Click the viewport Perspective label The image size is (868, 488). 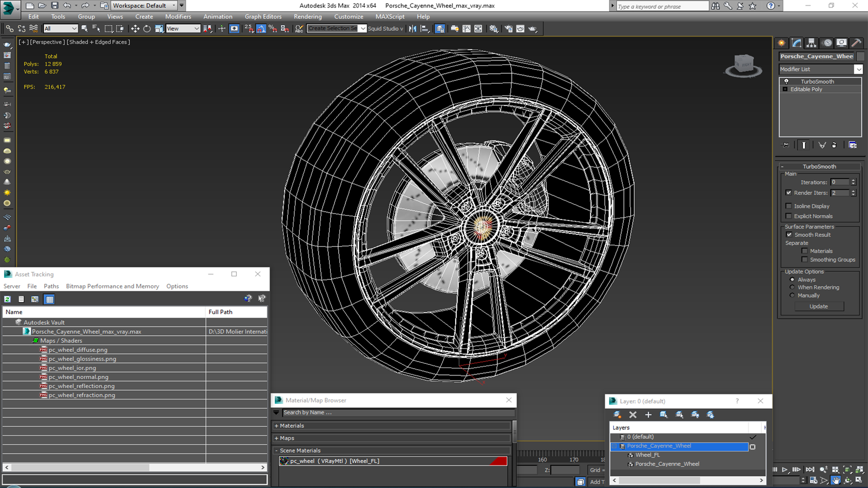47,42
